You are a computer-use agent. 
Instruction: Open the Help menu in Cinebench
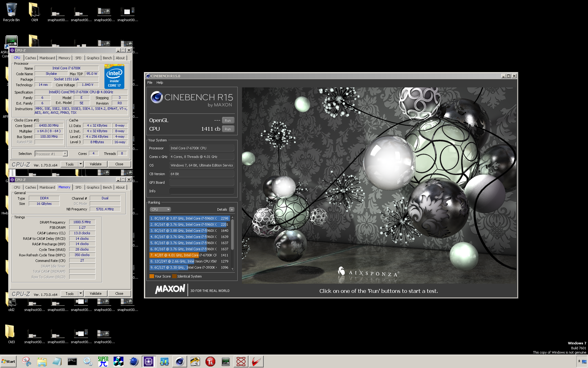click(x=160, y=82)
